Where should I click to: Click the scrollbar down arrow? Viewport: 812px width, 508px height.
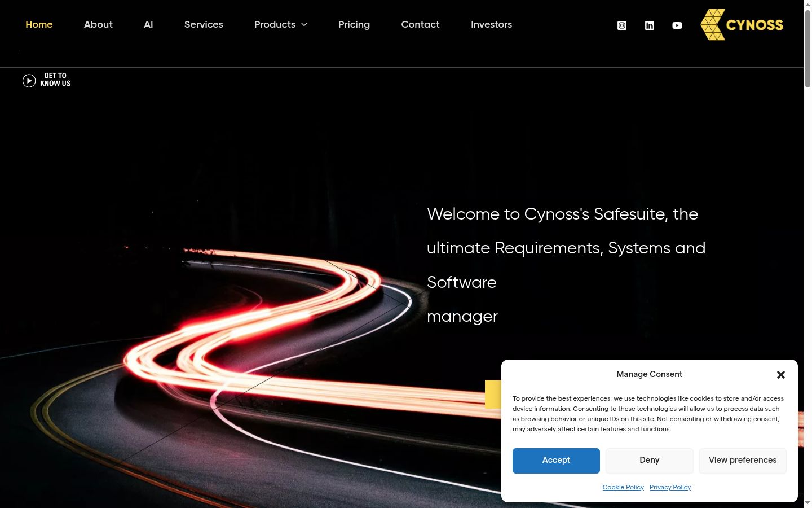(807, 503)
